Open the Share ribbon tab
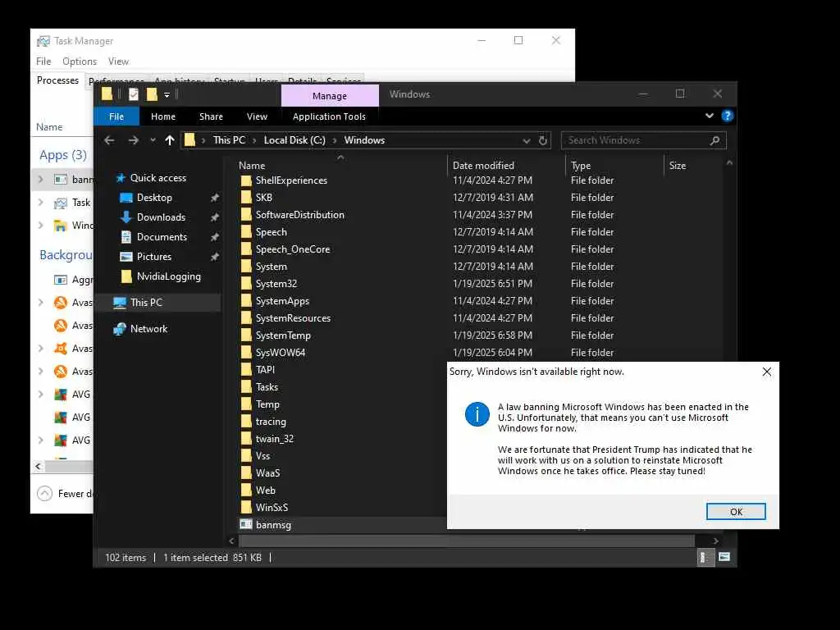This screenshot has height=630, width=840. [x=211, y=116]
